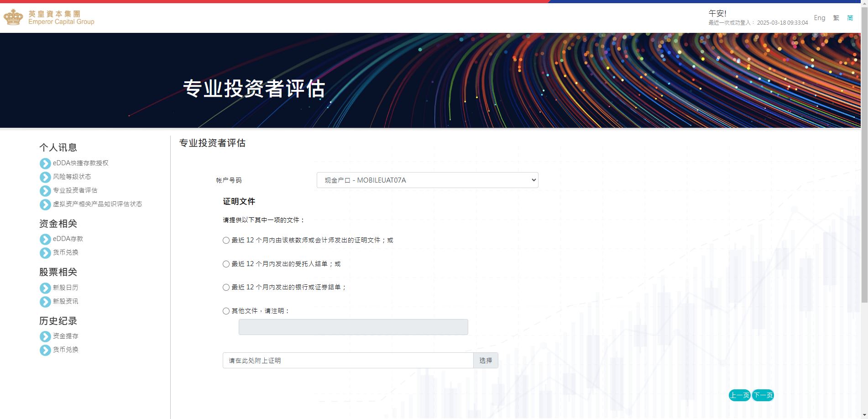Go to next page with 下一页

(763, 395)
